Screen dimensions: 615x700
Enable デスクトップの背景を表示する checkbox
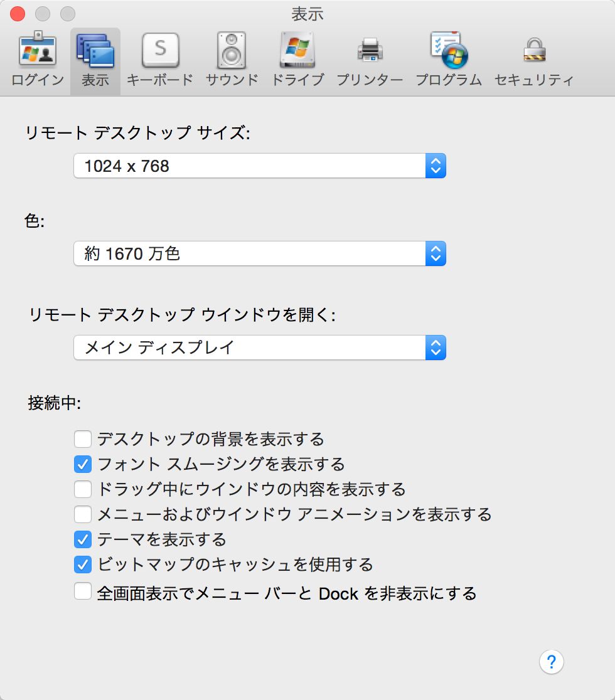pos(82,439)
